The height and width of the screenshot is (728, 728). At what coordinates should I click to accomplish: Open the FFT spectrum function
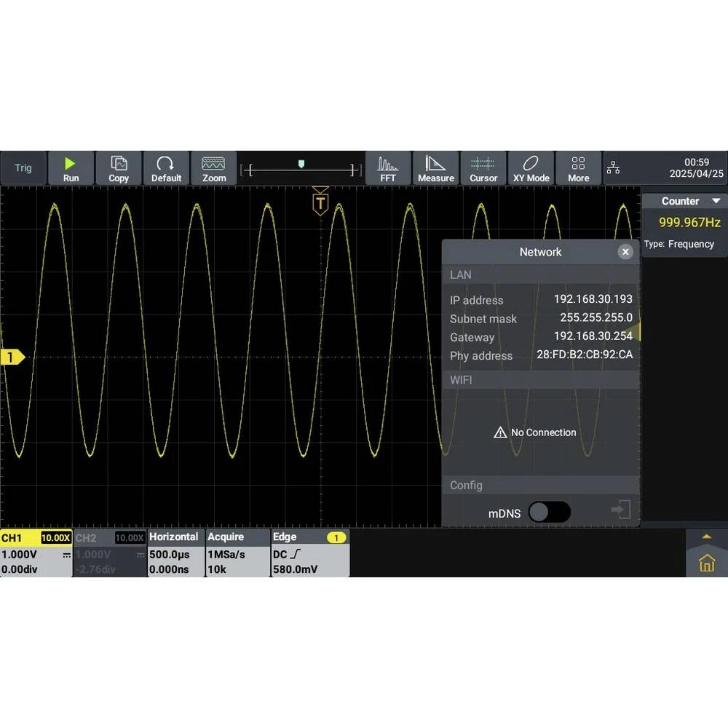pos(388,168)
